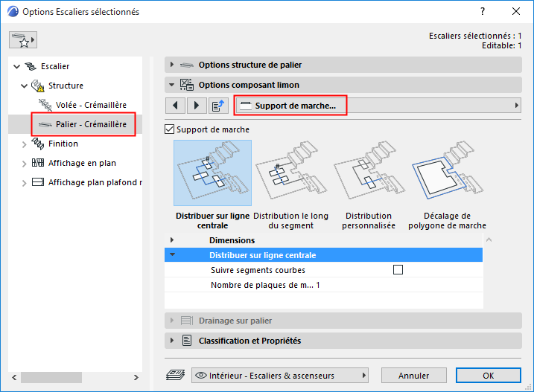
Task: Select 'Distribuer sur ligne centrale' thumbnail
Action: click(212, 173)
